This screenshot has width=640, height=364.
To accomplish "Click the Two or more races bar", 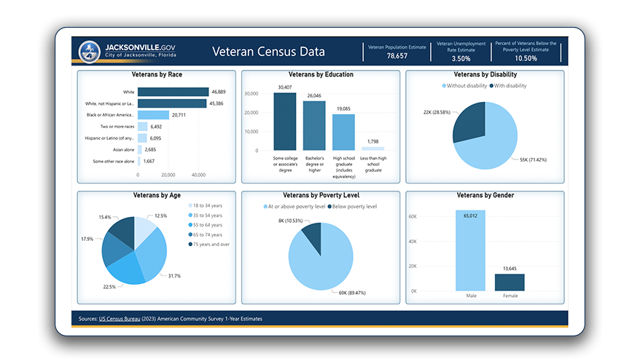I will 142,127.
